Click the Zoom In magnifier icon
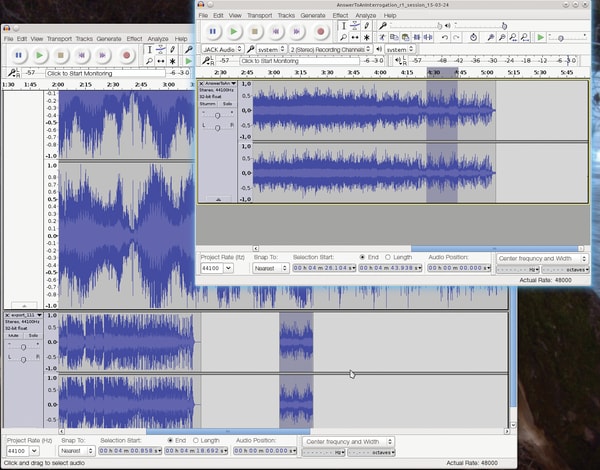Screen dimensions: 600x470 pos(491,37)
